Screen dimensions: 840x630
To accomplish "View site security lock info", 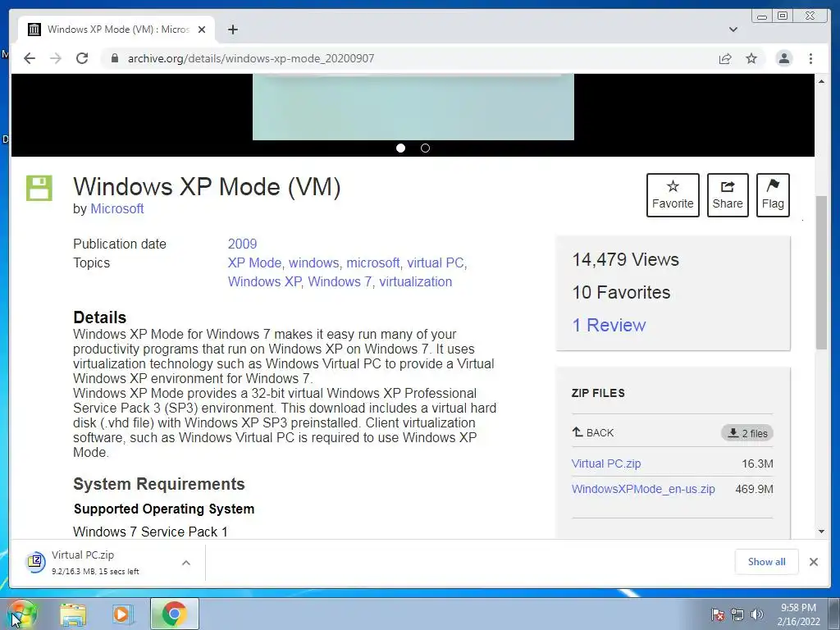I will coord(114,58).
